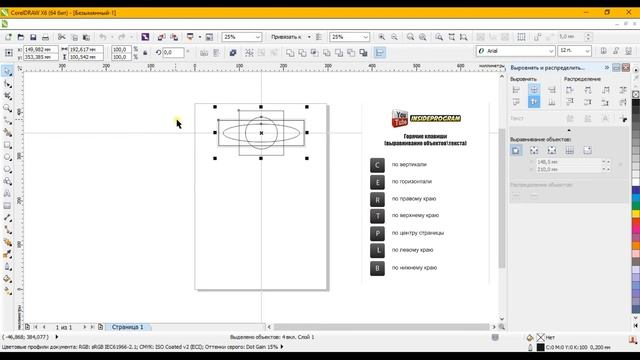Open the Arial font list dropdown
The image size is (640, 360).
pos(551,51)
